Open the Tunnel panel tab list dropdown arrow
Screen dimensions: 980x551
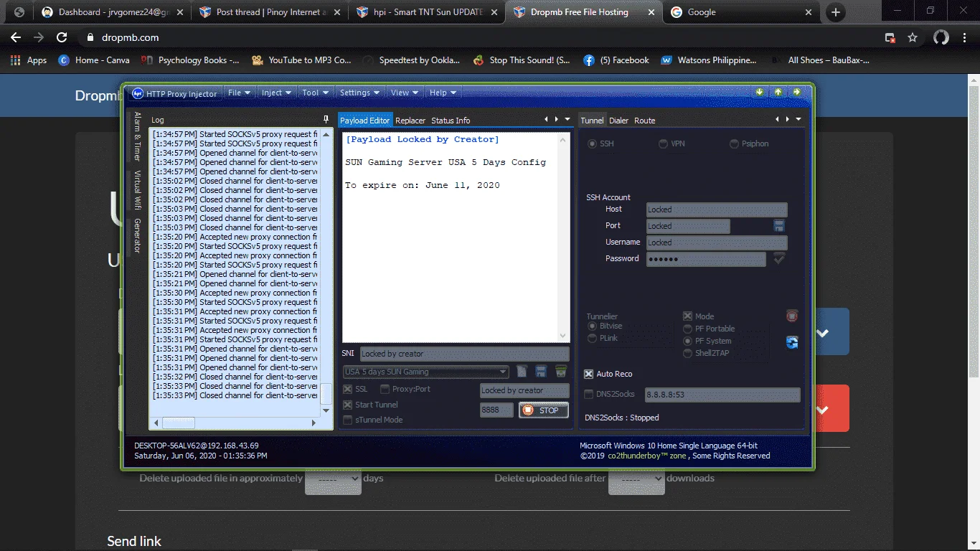(798, 120)
